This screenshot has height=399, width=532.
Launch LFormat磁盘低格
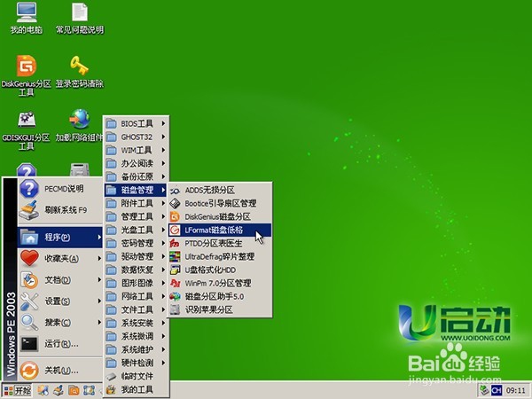click(220, 230)
